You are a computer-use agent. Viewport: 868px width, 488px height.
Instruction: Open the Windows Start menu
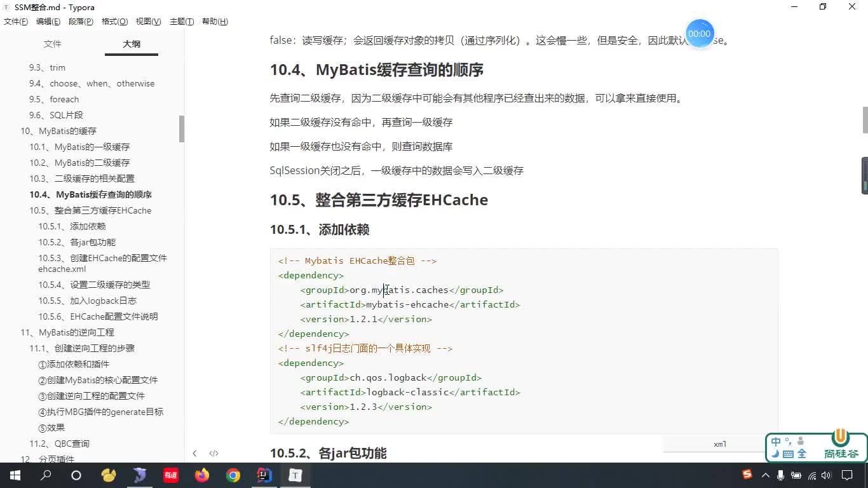pyautogui.click(x=15, y=475)
